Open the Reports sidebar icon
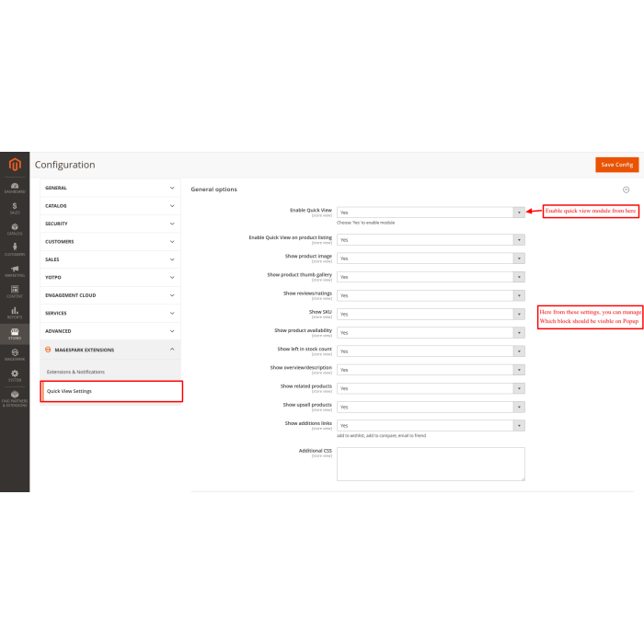 tap(15, 313)
